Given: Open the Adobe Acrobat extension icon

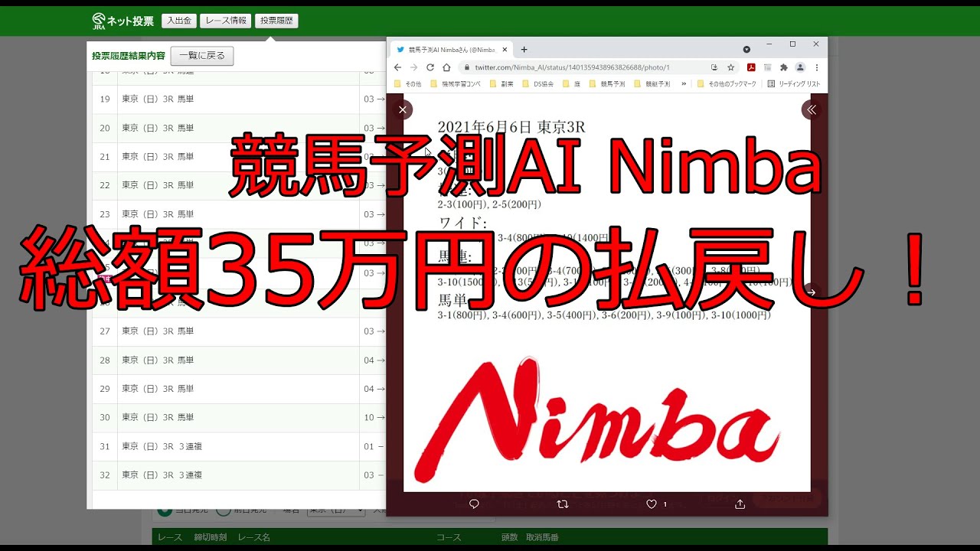Looking at the screenshot, I should click(x=751, y=67).
